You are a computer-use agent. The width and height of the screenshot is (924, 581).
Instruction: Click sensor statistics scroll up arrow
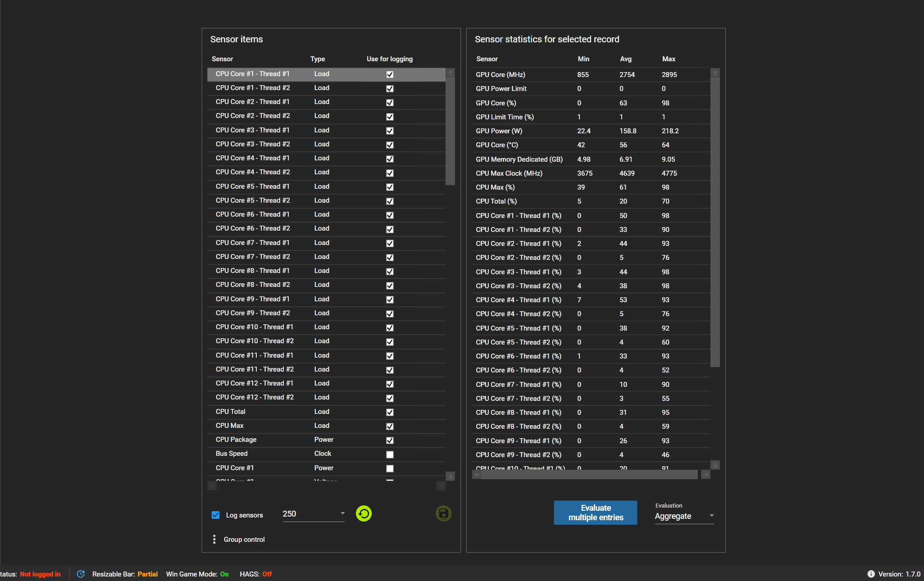715,73
